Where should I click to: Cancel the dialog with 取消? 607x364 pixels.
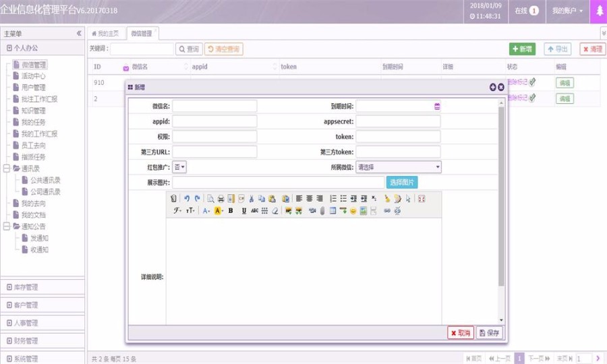pos(461,333)
